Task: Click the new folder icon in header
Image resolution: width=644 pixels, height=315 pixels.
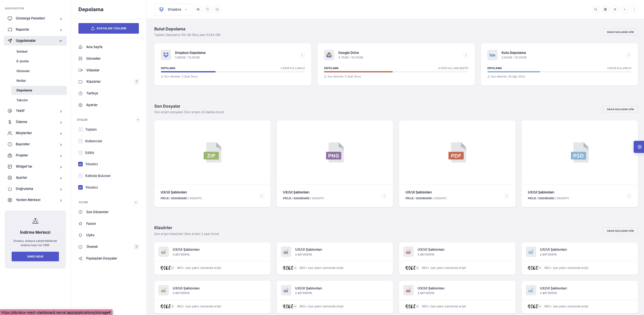Action: pos(217,9)
